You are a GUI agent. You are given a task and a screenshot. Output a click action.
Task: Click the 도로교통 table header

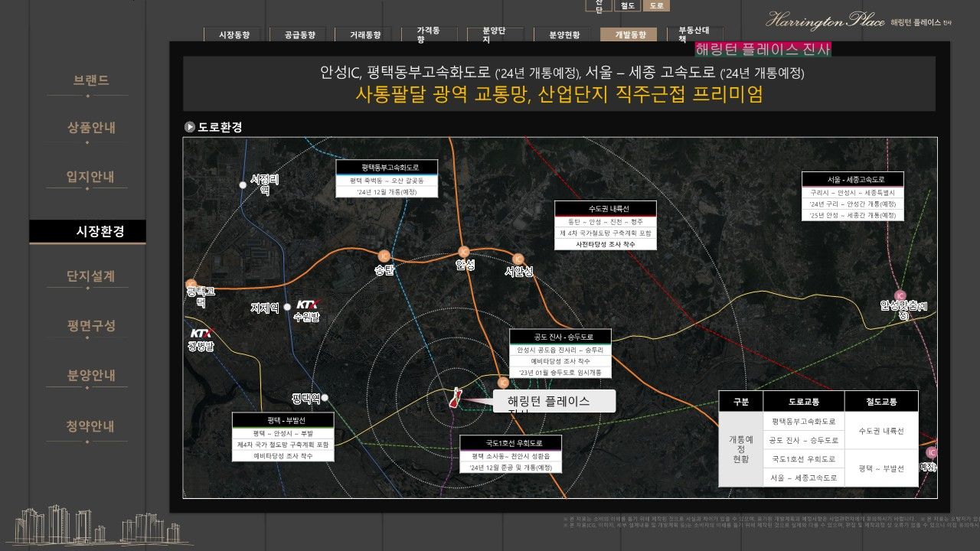click(803, 401)
